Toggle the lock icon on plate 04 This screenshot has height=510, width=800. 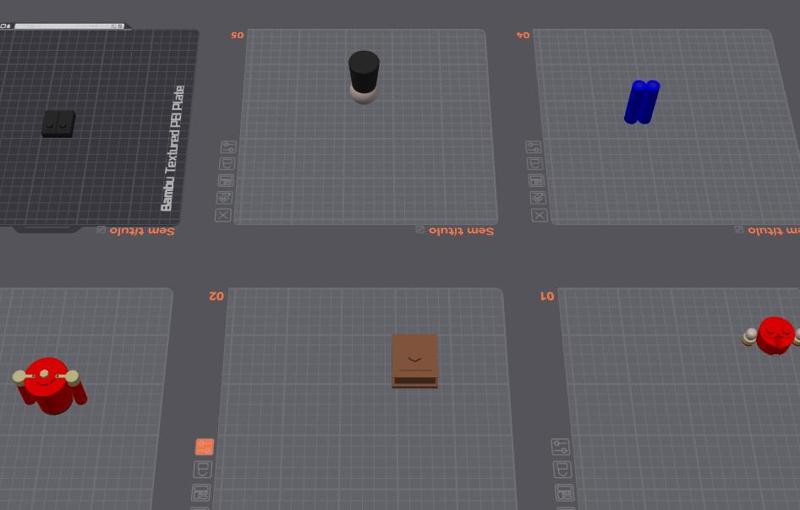(x=535, y=164)
